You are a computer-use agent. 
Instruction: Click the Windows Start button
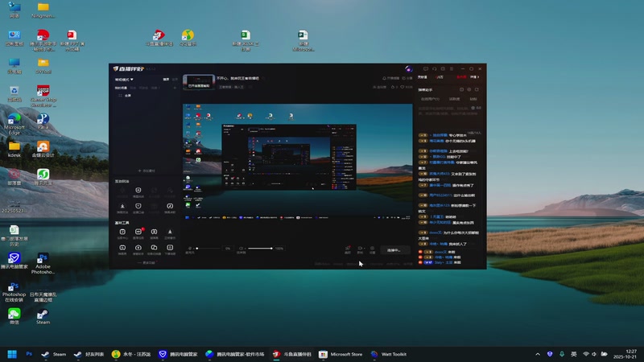[12, 354]
